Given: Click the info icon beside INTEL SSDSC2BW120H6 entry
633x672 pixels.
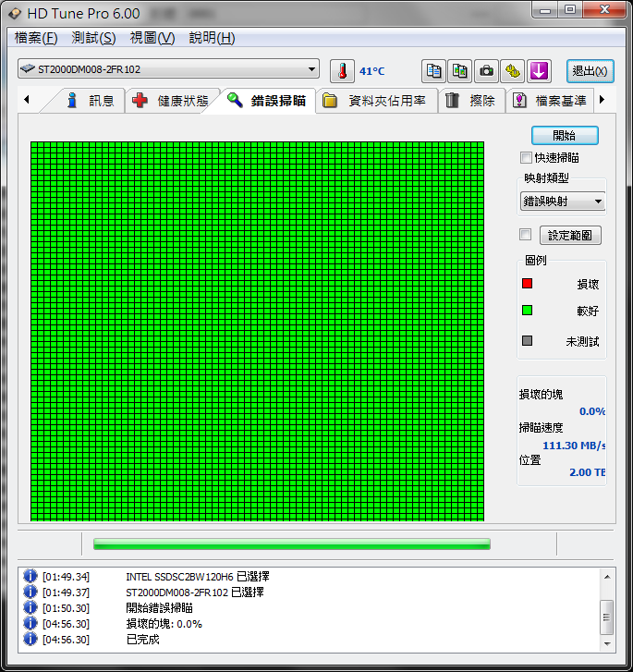Looking at the screenshot, I should [x=30, y=576].
